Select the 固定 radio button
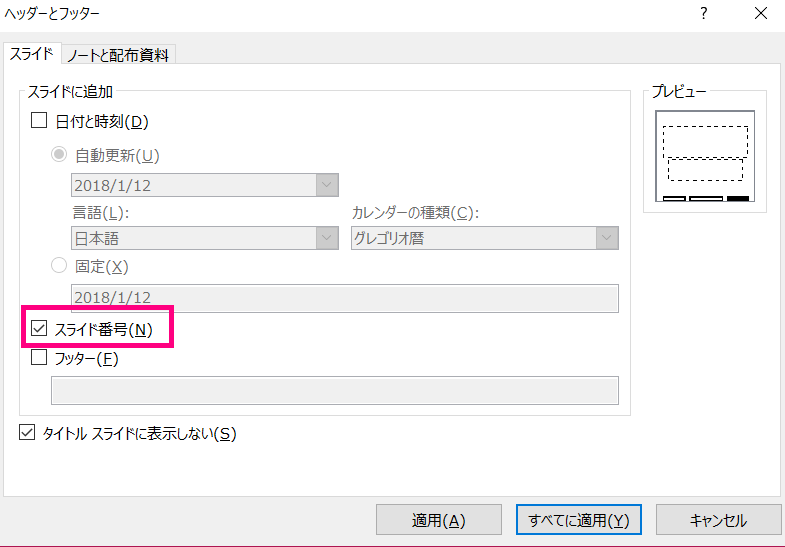 tap(59, 265)
